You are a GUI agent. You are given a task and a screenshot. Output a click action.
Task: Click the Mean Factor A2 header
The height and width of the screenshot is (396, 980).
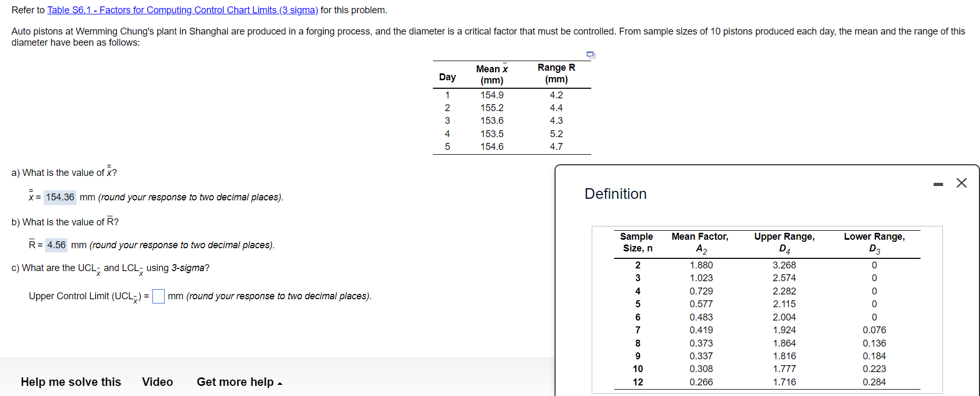coord(700,243)
